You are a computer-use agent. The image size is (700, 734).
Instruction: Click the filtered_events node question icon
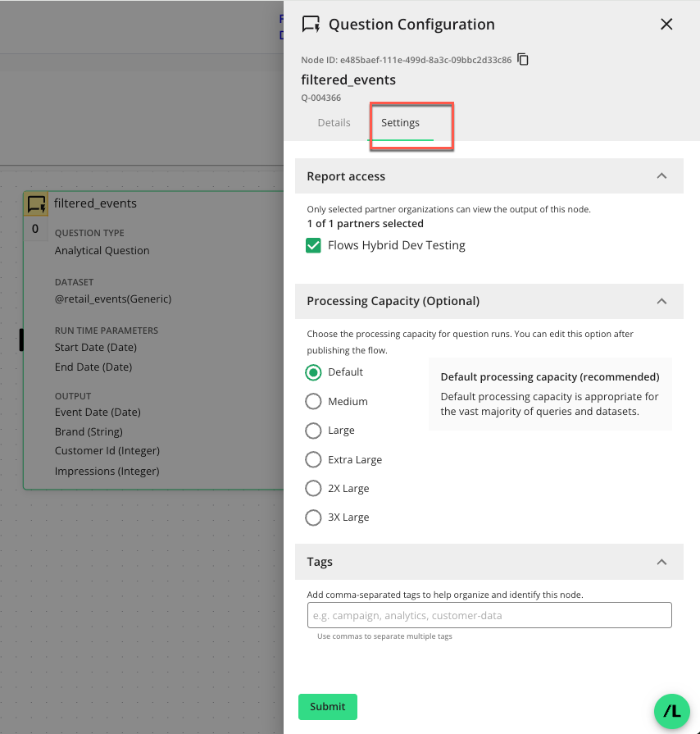(x=37, y=203)
